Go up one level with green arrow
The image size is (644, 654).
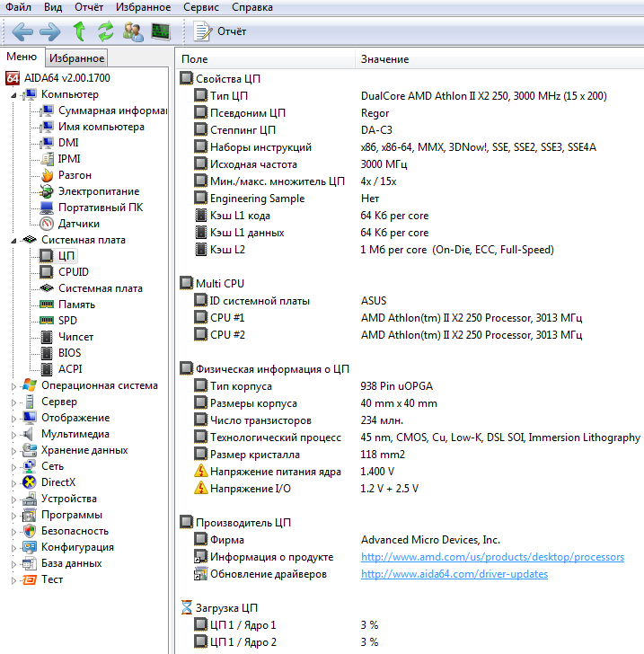79,31
